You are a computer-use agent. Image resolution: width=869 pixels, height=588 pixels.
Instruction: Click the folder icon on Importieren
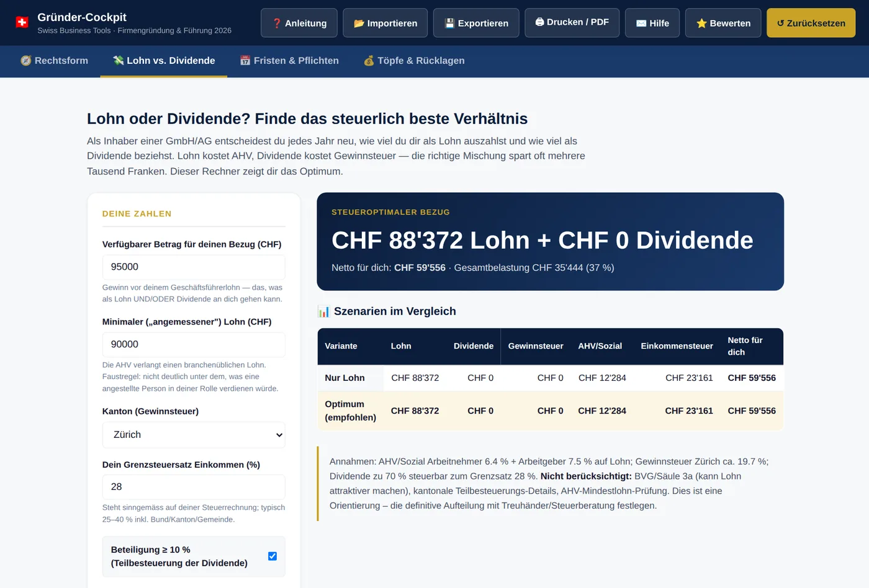pyautogui.click(x=359, y=24)
